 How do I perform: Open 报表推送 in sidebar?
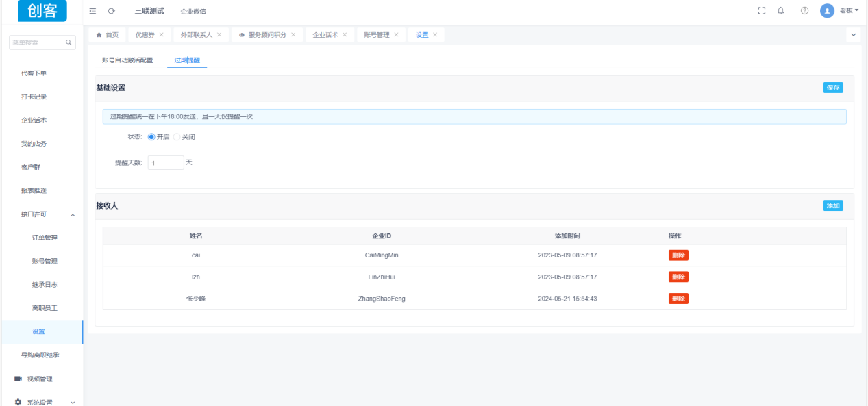click(x=34, y=190)
